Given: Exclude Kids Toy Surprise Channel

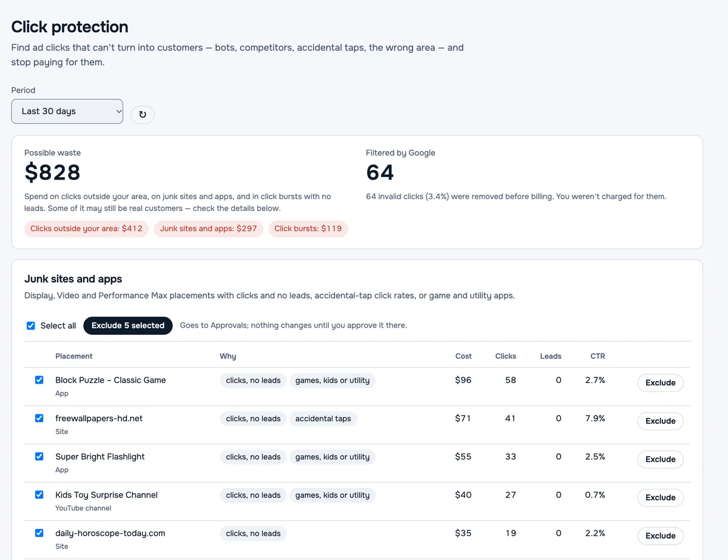Looking at the screenshot, I should click(660, 498).
